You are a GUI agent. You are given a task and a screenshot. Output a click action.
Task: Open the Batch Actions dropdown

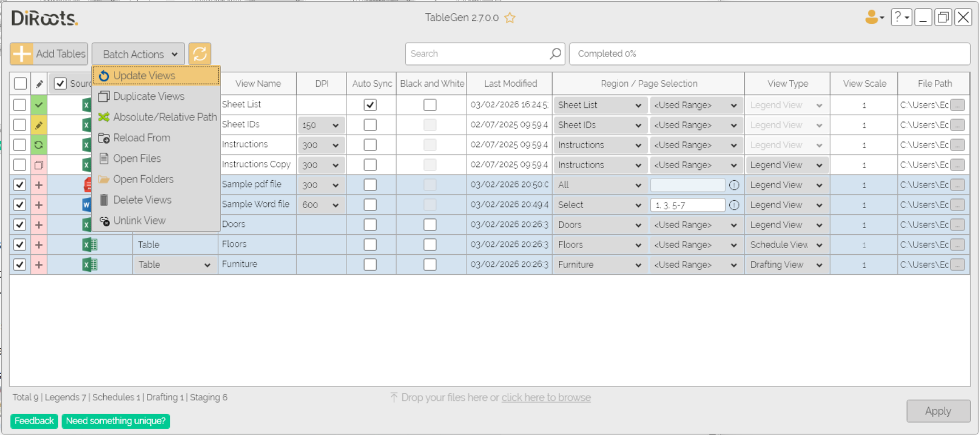[138, 54]
